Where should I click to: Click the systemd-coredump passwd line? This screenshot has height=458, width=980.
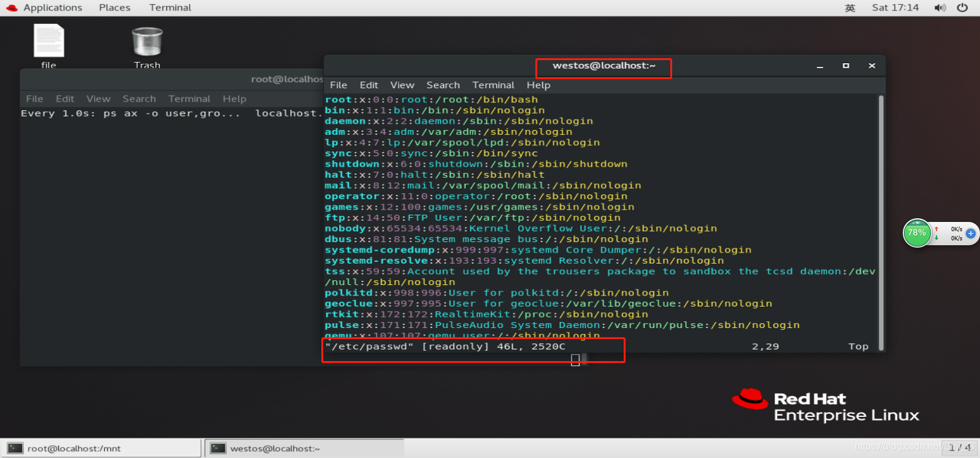tap(538, 250)
